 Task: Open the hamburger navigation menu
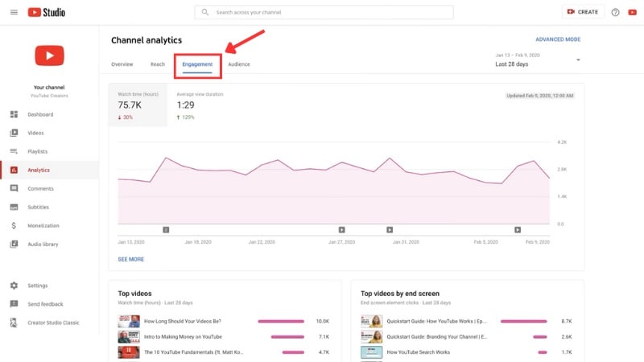click(14, 12)
